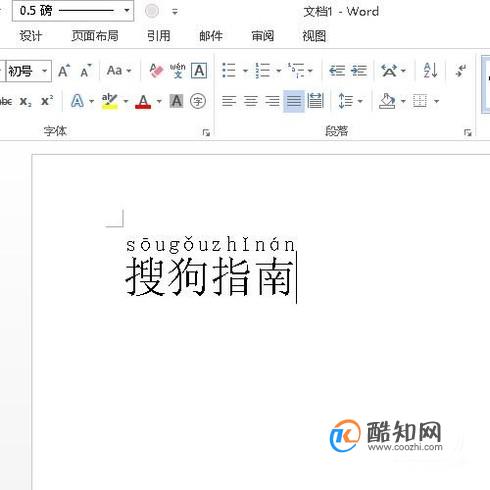Toggle subscript formatting
490x490 pixels.
[26, 101]
